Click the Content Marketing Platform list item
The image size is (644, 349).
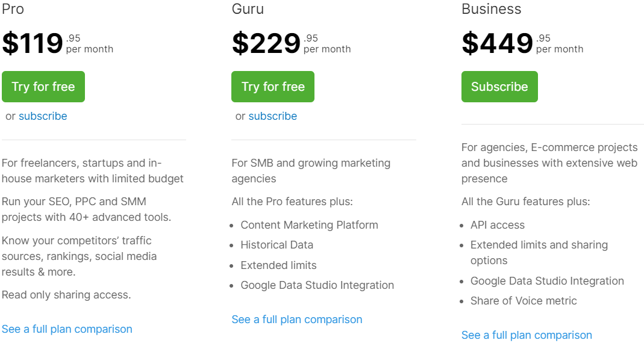click(309, 225)
